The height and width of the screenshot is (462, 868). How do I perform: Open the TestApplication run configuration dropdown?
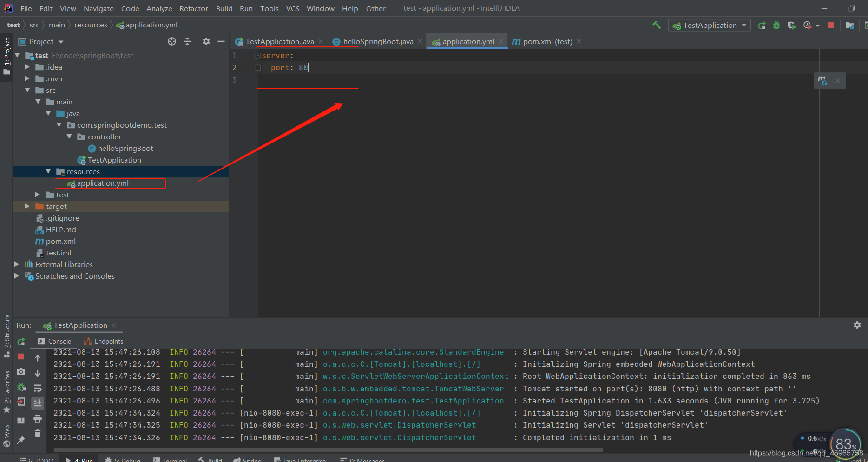pos(710,26)
